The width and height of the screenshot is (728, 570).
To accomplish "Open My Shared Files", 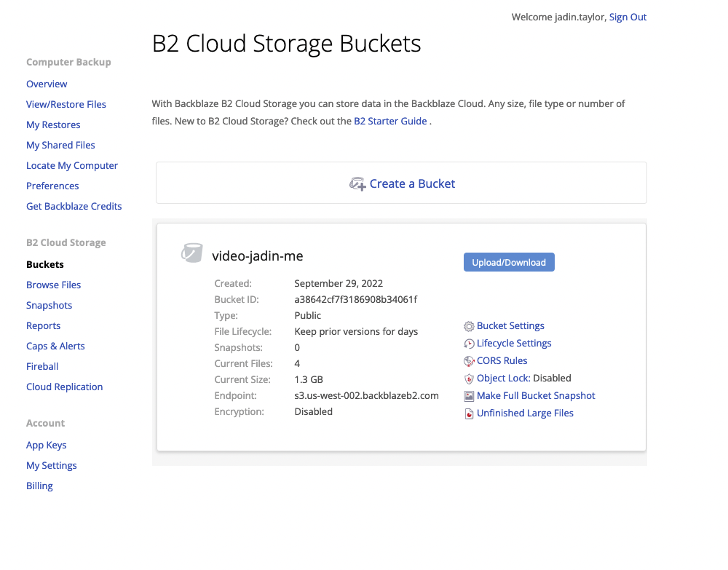I will (x=60, y=146).
